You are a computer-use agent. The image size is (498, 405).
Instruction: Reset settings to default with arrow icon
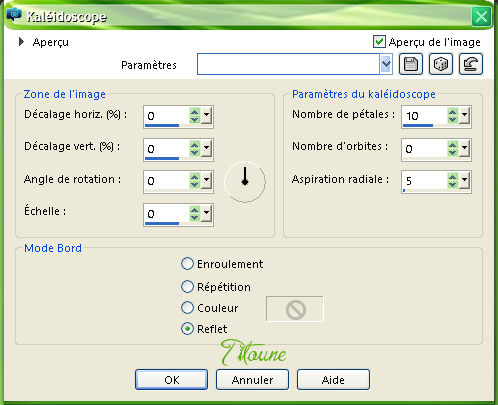(x=471, y=64)
